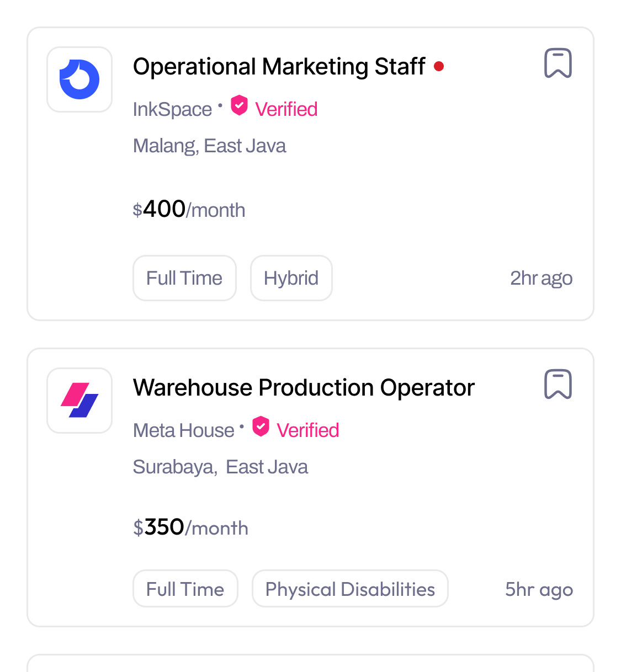Click the $400/month salary text
The width and height of the screenshot is (621, 672).
(189, 210)
